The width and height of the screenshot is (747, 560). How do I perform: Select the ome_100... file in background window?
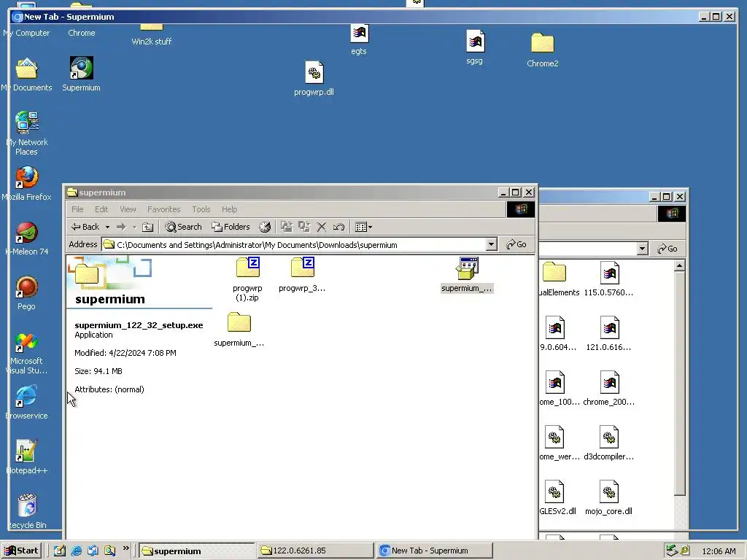557,389
